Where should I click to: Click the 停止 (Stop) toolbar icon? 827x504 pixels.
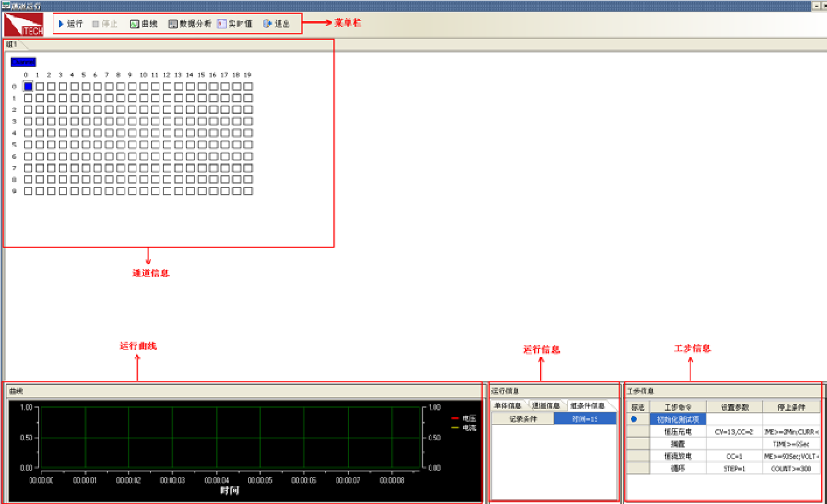tap(96, 23)
